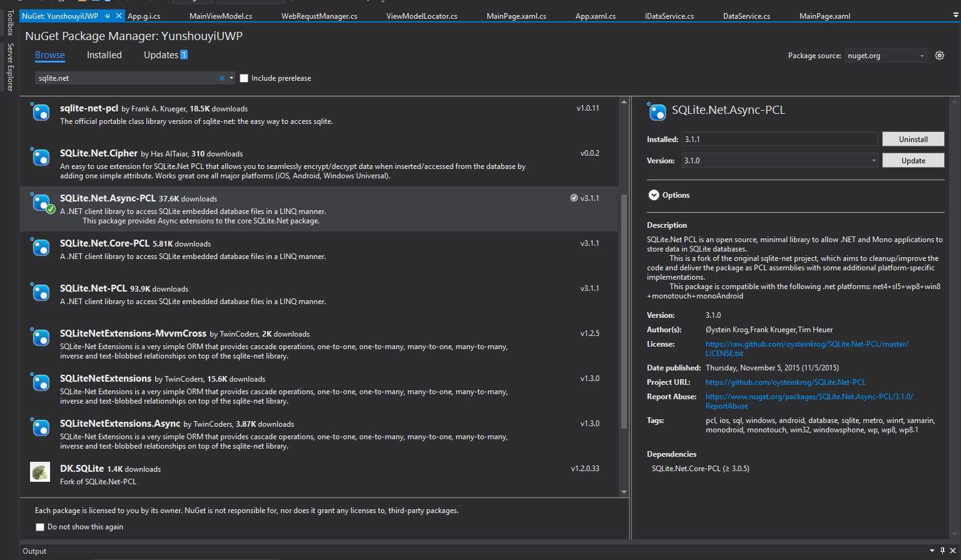Screen dimensions: 961x560
Task: Open the Project URL github link
Action: [785, 382]
